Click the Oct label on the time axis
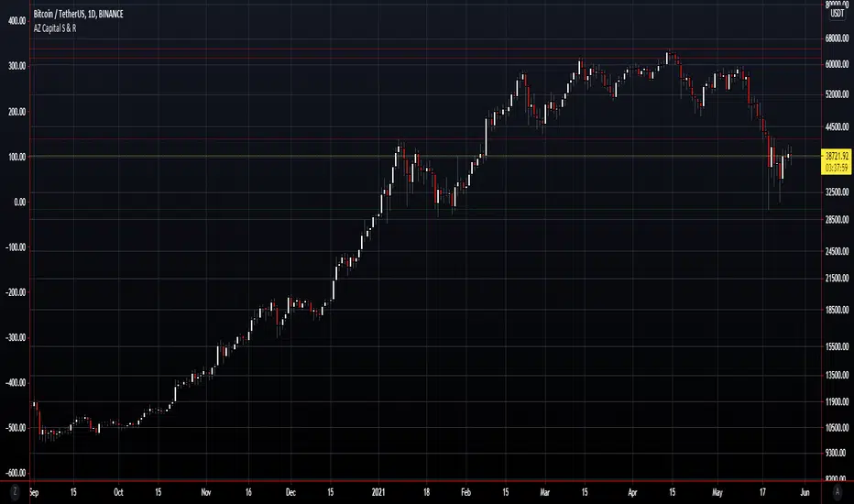 (118, 493)
